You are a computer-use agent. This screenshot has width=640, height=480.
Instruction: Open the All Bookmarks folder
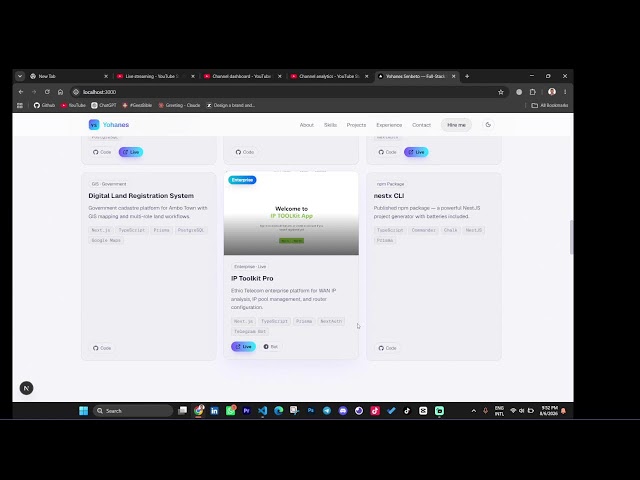pos(549,105)
